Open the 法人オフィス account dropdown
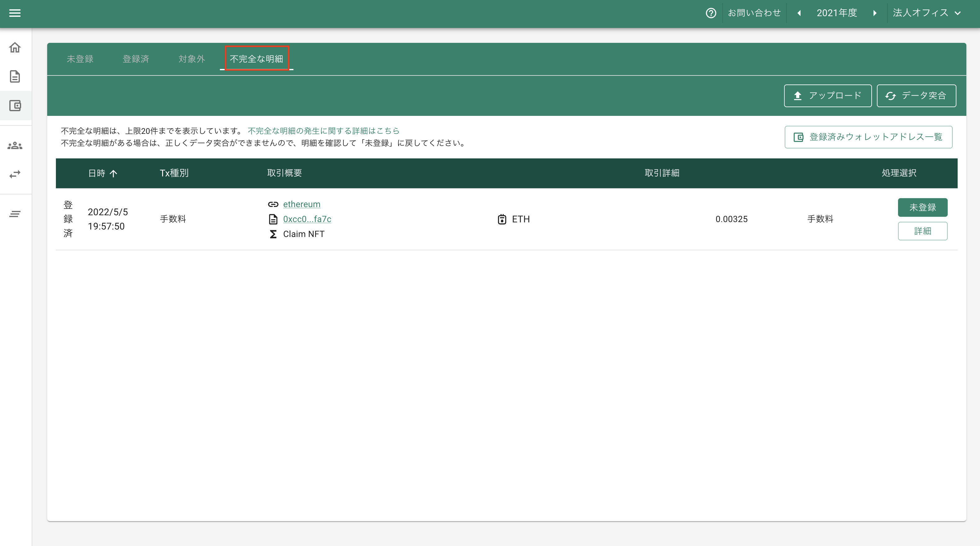This screenshot has height=546, width=980. pos(926,13)
